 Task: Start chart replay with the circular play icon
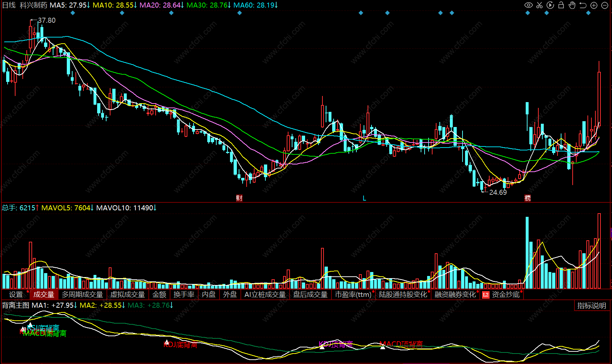click(x=550, y=5)
